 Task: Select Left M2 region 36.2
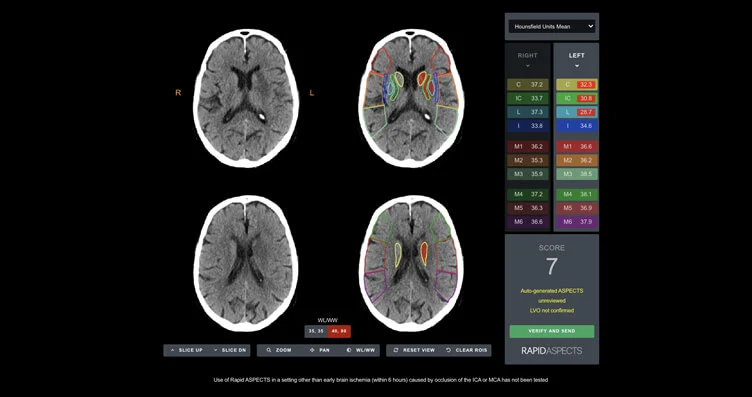[x=577, y=161]
